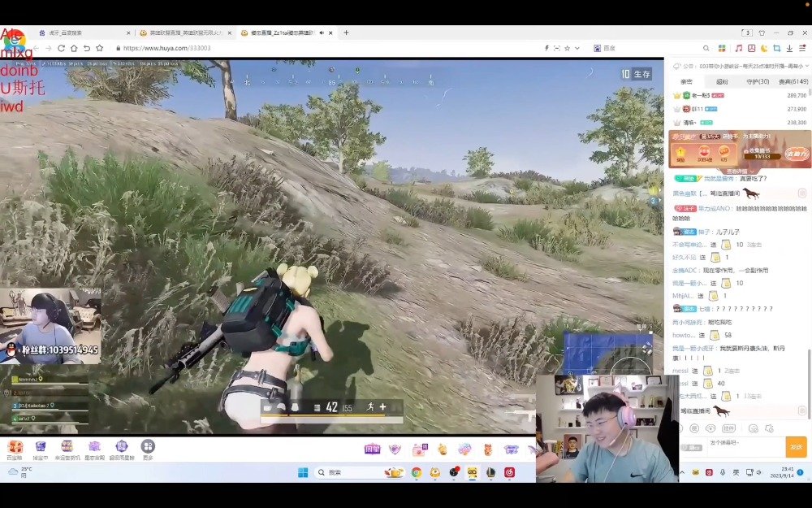Viewport: 812px width, 508px height.
Task: Click the 10/333 collection progress bar
Action: coord(762,156)
